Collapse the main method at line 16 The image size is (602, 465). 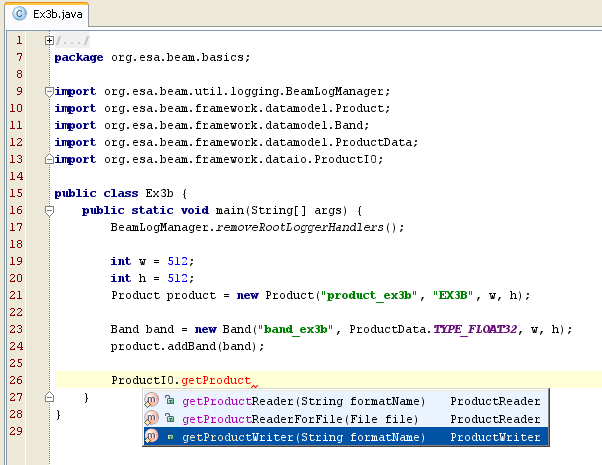pyautogui.click(x=49, y=210)
